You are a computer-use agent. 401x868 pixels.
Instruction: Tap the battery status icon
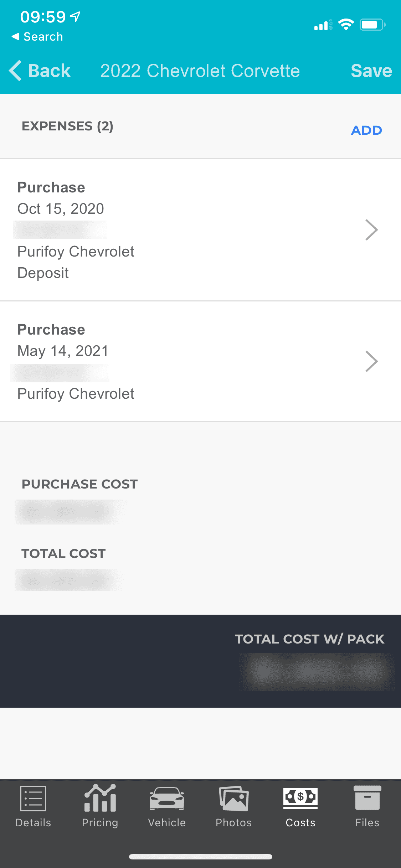tap(372, 25)
